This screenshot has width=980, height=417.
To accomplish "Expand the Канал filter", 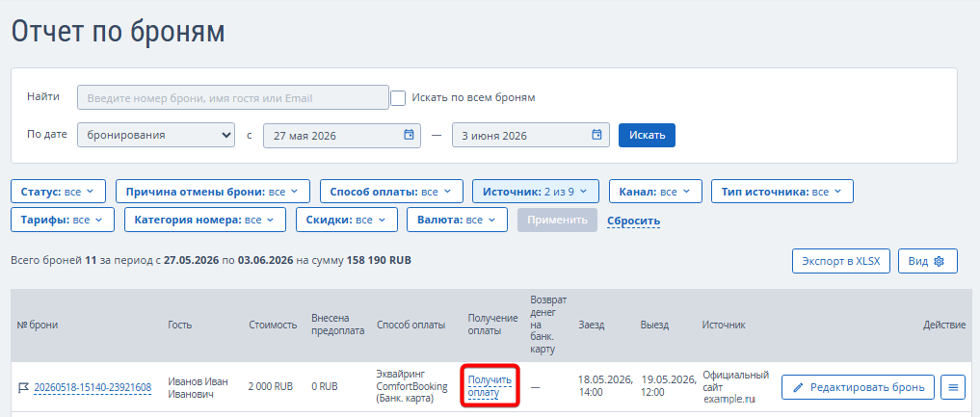I will [655, 192].
